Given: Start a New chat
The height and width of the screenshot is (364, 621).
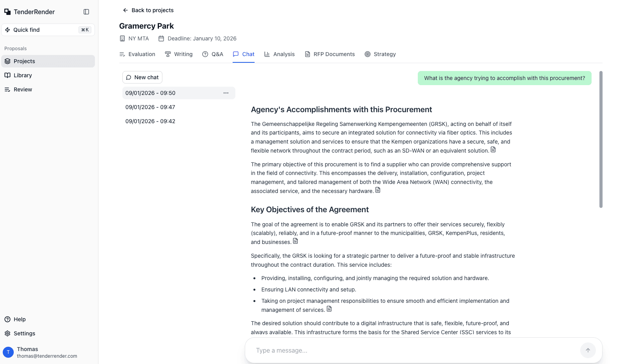Looking at the screenshot, I should pos(142,77).
